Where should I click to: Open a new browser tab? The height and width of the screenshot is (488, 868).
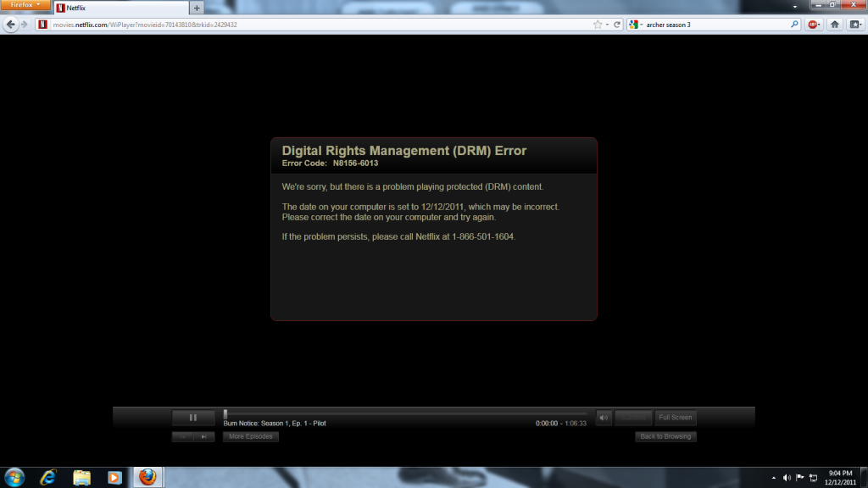tap(197, 8)
